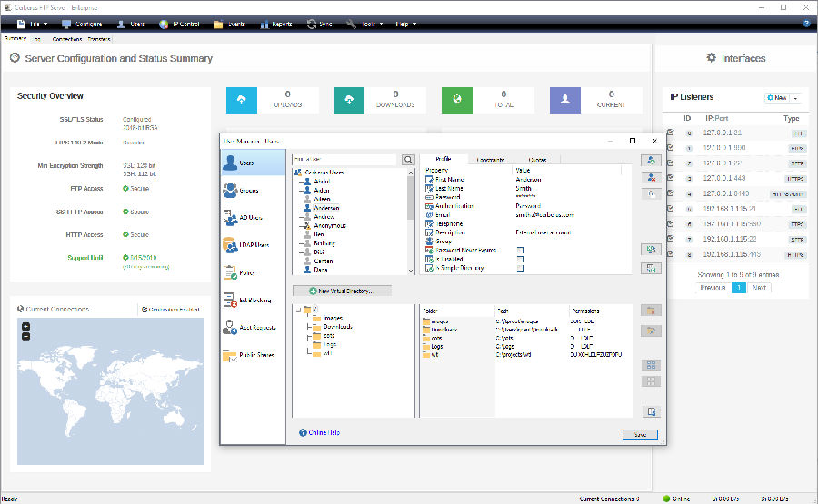Click the Previous page button in IP Listeners

click(x=713, y=288)
